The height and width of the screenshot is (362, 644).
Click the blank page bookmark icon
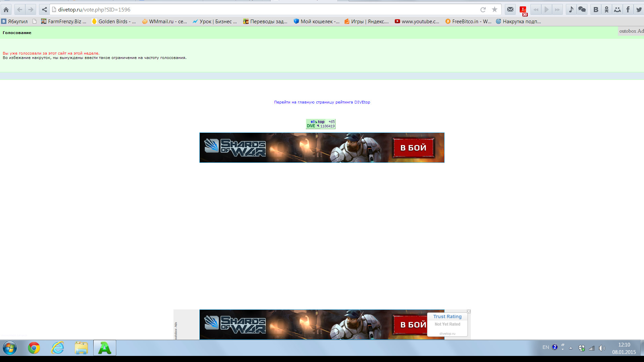(x=34, y=22)
